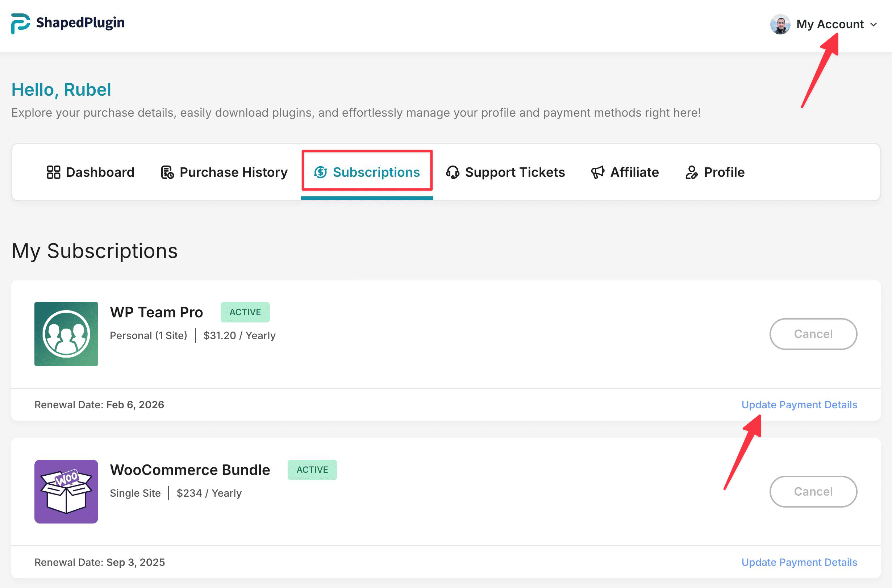
Task: Click the user avatar picture
Action: point(780,24)
